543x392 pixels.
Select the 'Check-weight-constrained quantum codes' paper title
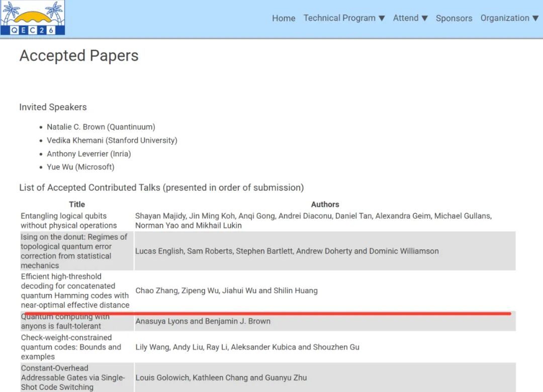(x=71, y=347)
